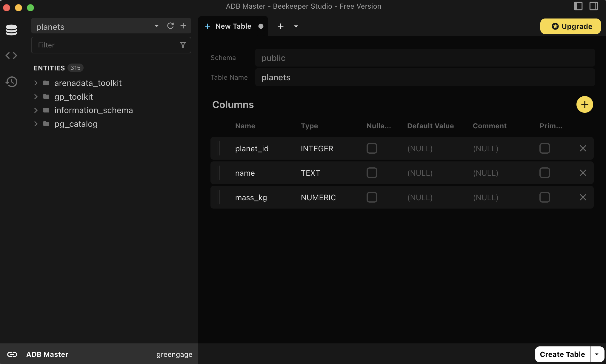Open the new tab options dropdown arrow
606x364 pixels.
click(x=296, y=26)
